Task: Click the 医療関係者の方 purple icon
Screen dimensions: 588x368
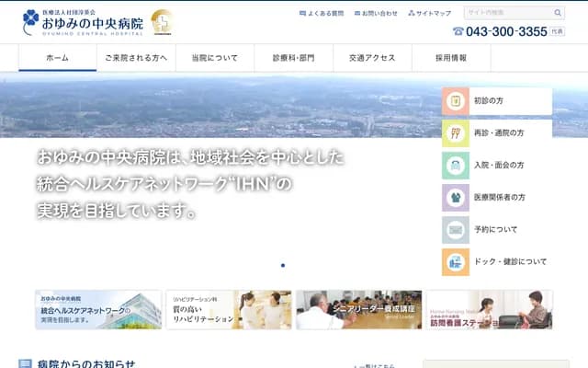Action: point(456,198)
